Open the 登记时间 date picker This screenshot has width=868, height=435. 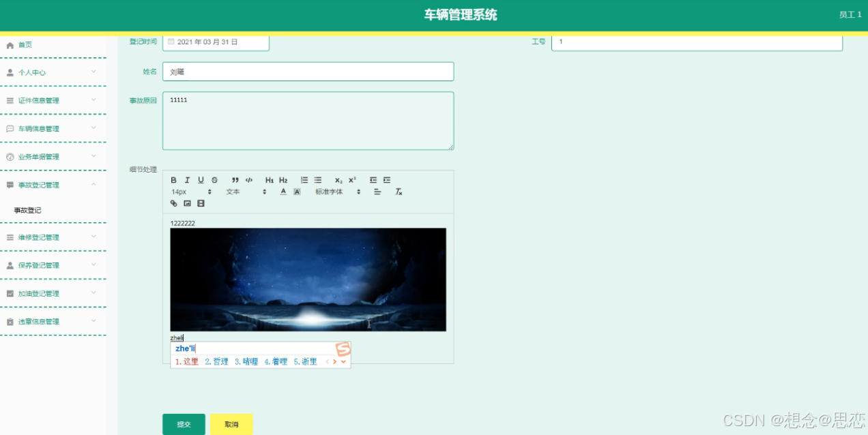point(216,42)
